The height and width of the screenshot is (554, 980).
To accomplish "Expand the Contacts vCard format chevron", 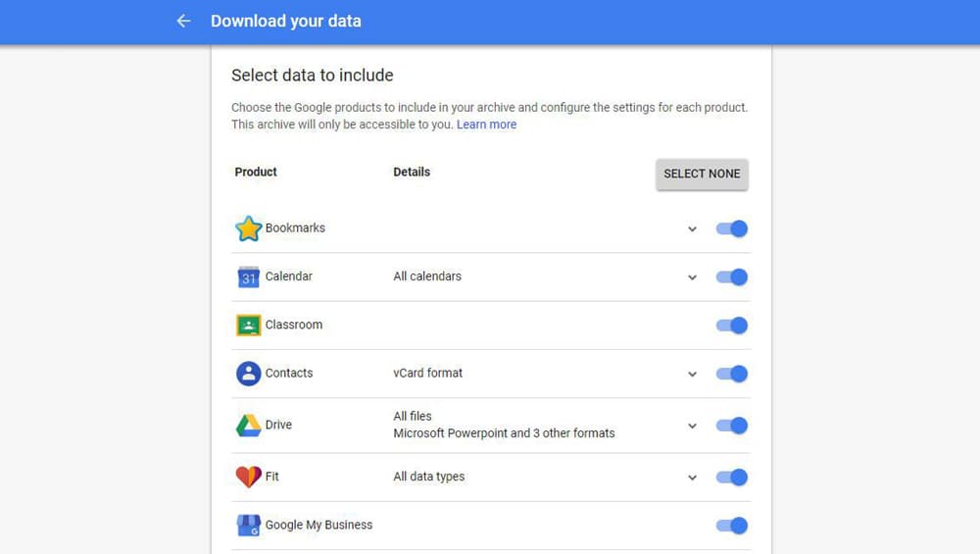I will pyautogui.click(x=692, y=374).
